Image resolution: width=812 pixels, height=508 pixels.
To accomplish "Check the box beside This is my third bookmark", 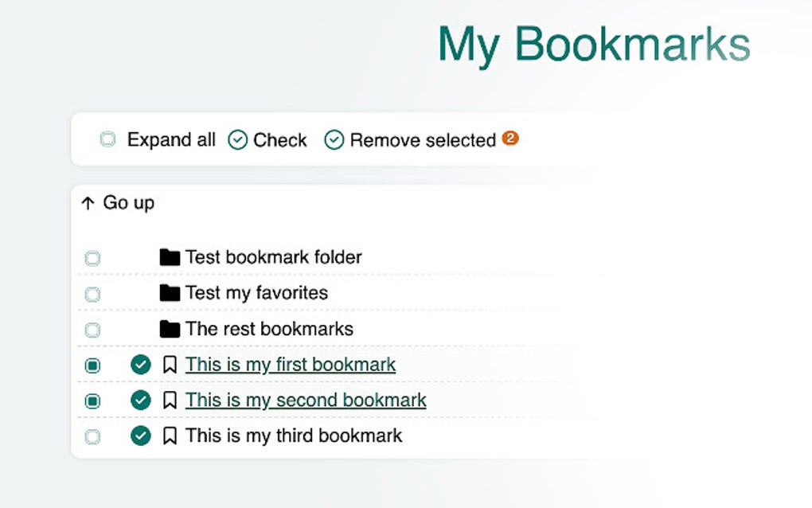I will pos(92,436).
